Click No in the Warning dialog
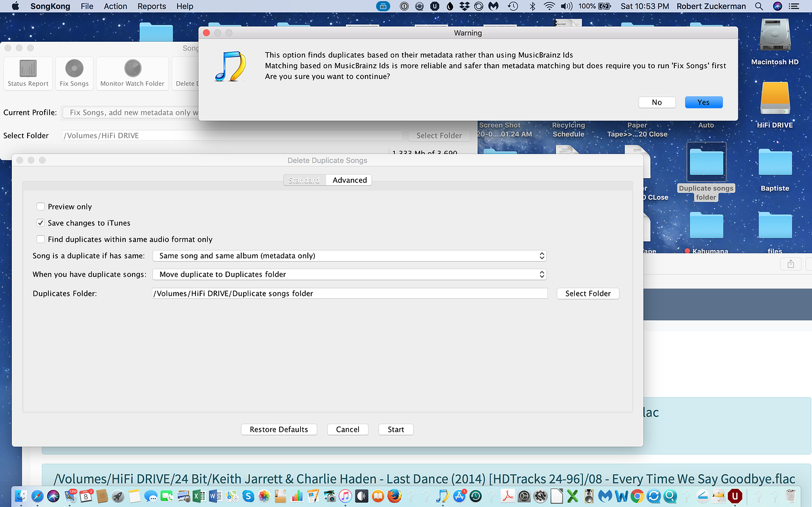 pyautogui.click(x=657, y=102)
